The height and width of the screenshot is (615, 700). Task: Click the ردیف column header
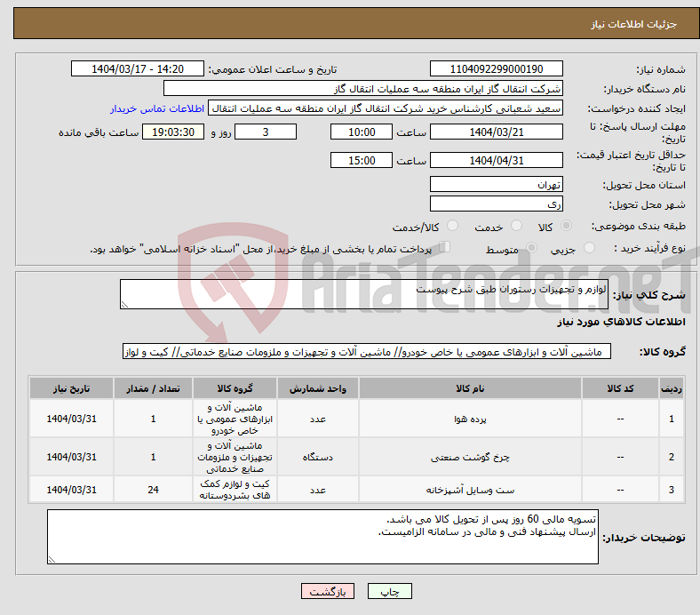click(x=671, y=388)
